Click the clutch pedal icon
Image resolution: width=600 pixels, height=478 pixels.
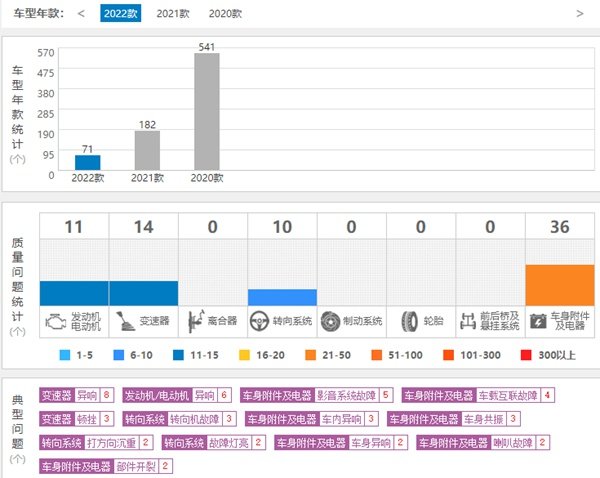click(x=195, y=321)
